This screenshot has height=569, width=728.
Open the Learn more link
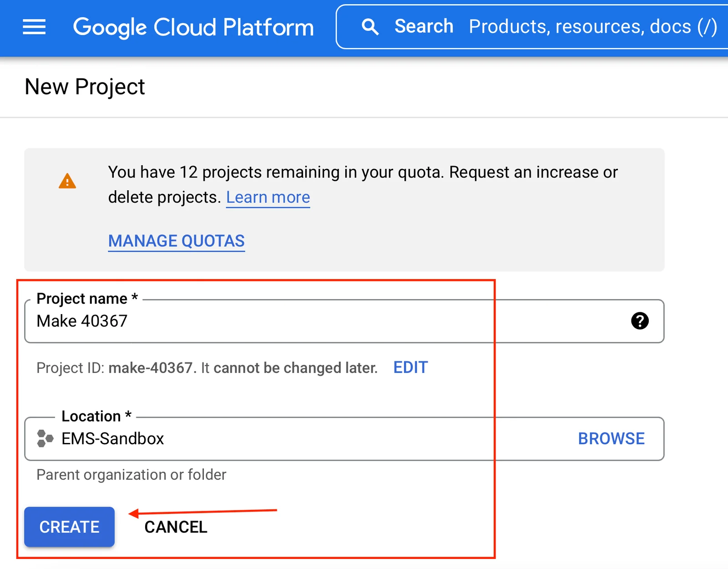click(x=268, y=197)
